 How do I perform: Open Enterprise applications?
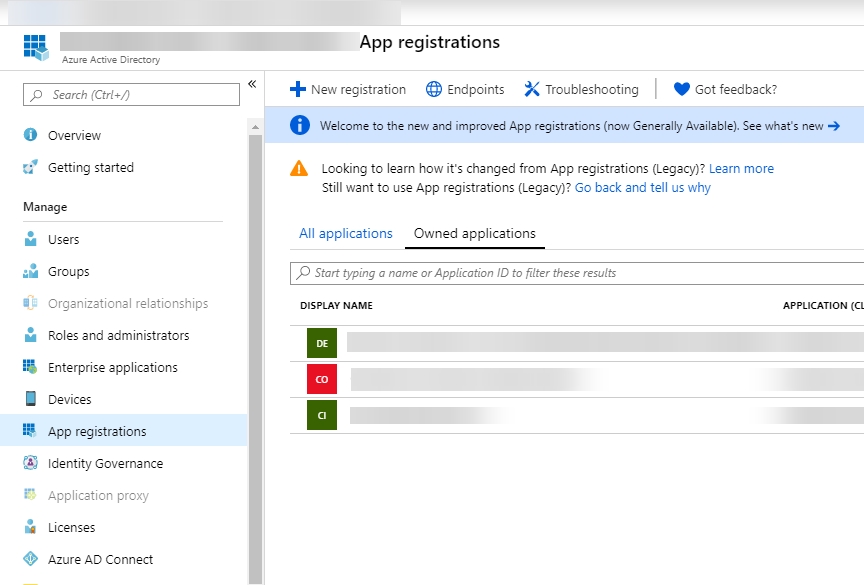point(112,367)
